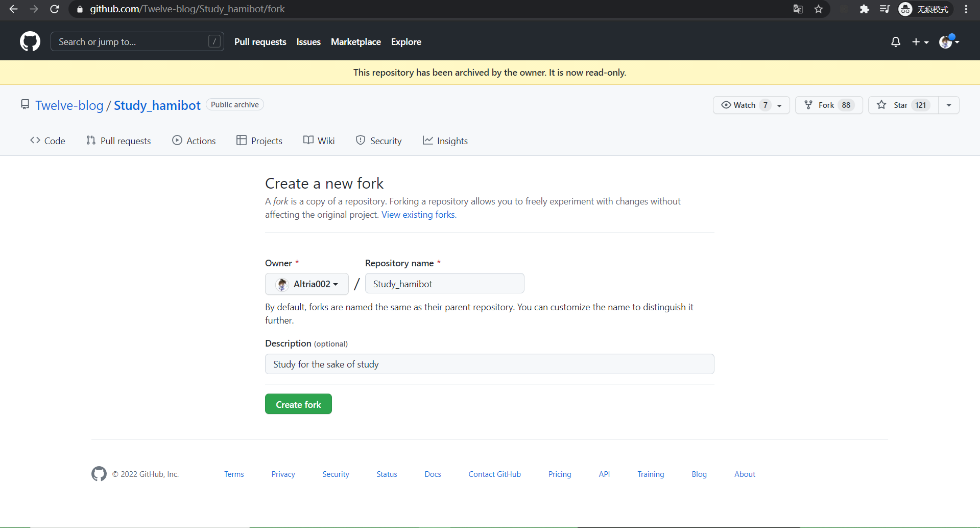Open the Study_hamibot repository link

[157, 105]
